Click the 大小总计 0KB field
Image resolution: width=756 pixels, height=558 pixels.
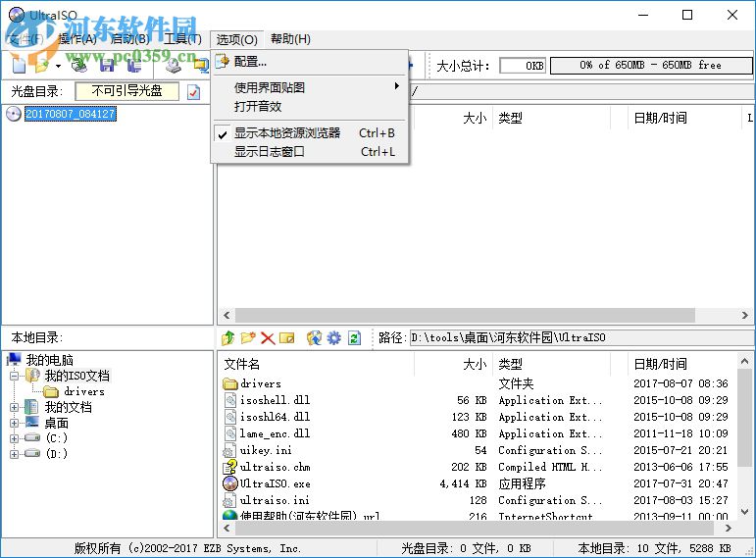point(523,65)
